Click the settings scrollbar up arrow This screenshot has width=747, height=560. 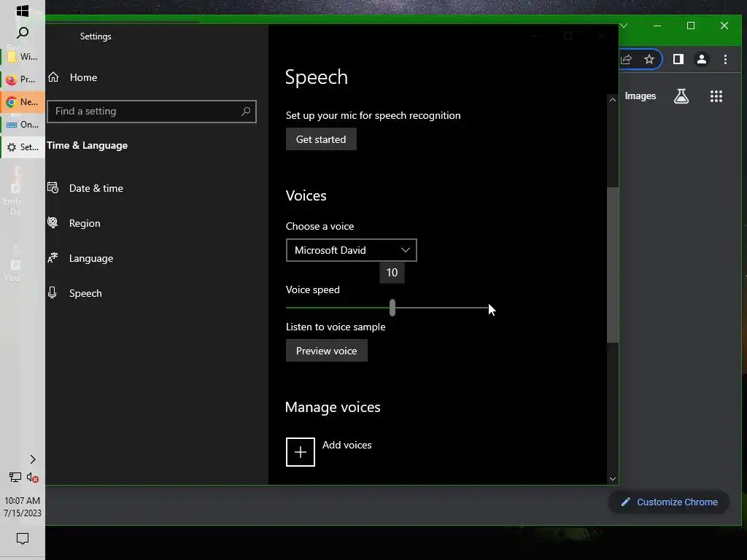pyautogui.click(x=613, y=99)
